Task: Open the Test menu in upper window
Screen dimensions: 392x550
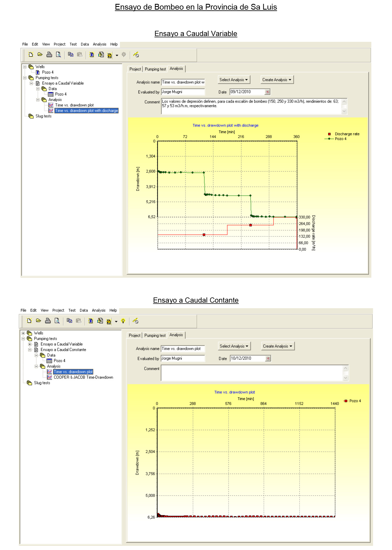Action: click(73, 44)
